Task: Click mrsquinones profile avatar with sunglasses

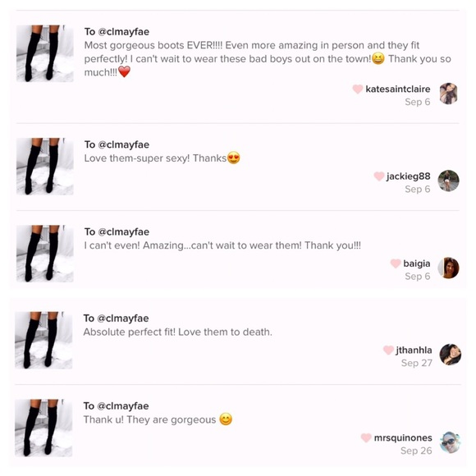Action: [x=451, y=442]
